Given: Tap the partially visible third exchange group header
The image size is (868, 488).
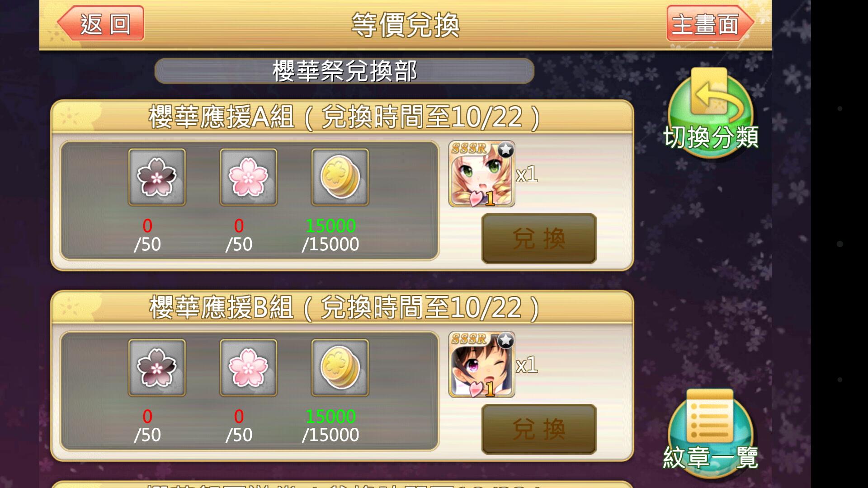Looking at the screenshot, I should click(342, 484).
